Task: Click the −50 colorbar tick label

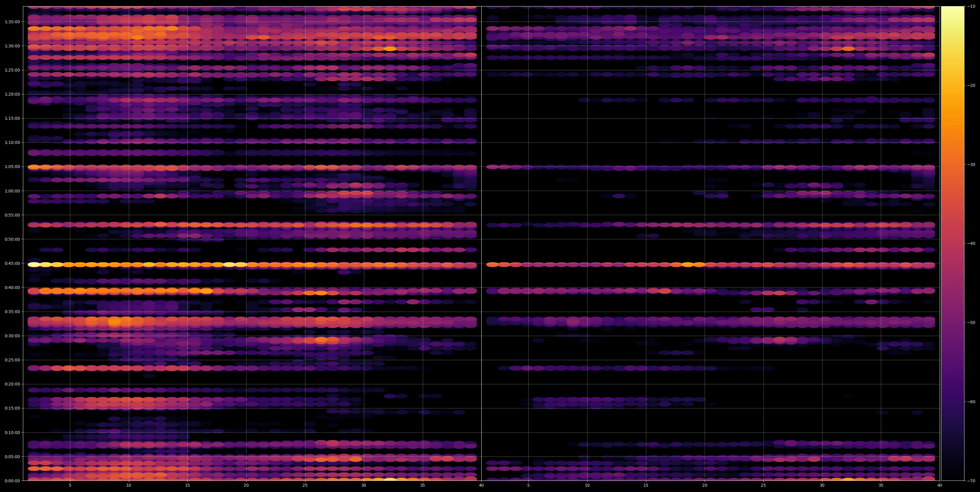Action: [x=971, y=323]
